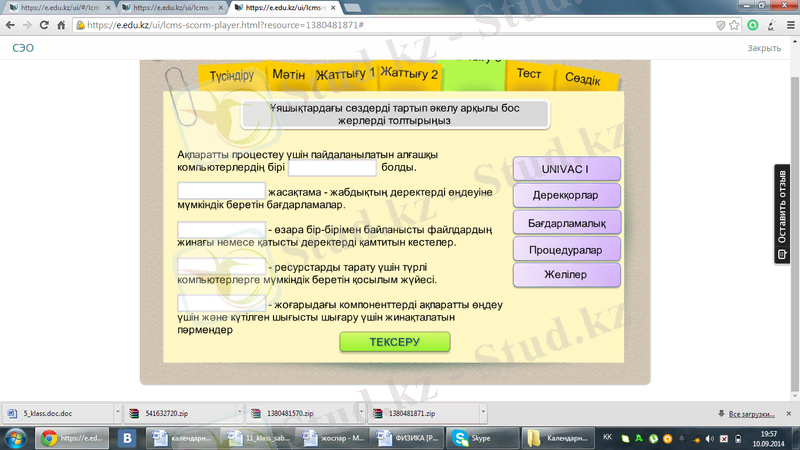
Task: Open the Сөздік tab
Action: pos(582,78)
